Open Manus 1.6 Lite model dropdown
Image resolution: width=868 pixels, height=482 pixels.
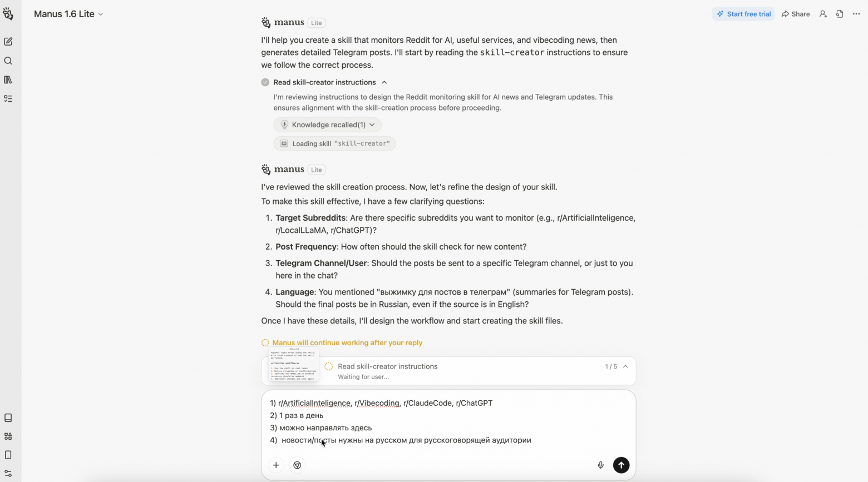[68, 14]
